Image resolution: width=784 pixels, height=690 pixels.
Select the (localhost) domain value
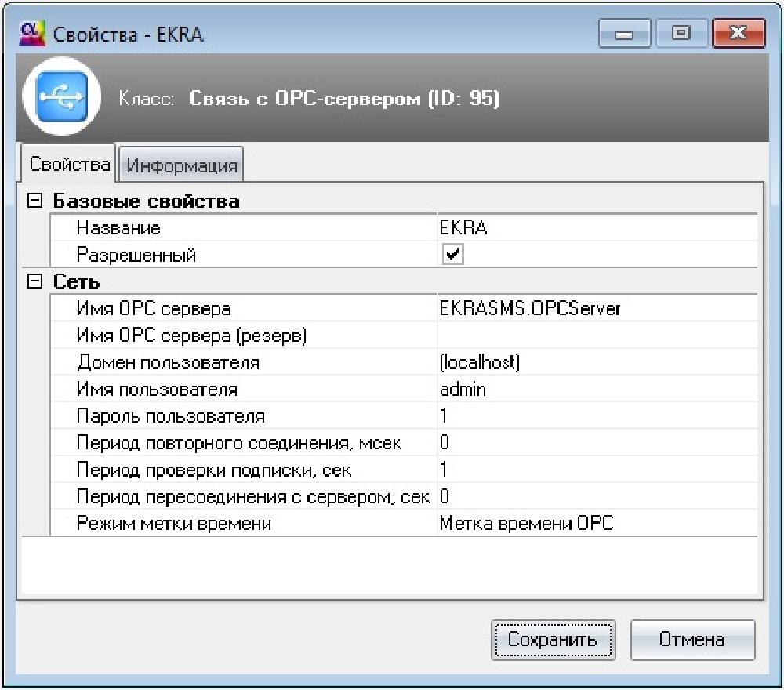597,362
